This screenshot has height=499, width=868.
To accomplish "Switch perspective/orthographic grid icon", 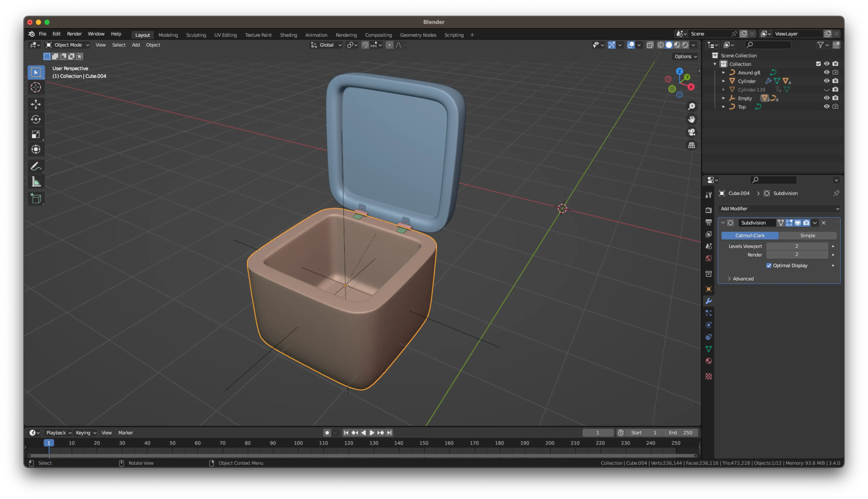I will coord(691,145).
